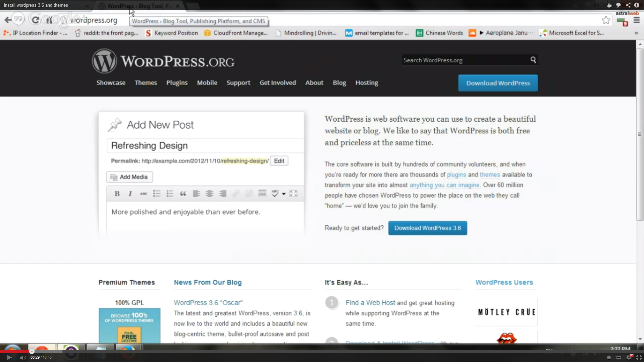Open Keyword Position bookmark
644x362 pixels.
point(171,33)
